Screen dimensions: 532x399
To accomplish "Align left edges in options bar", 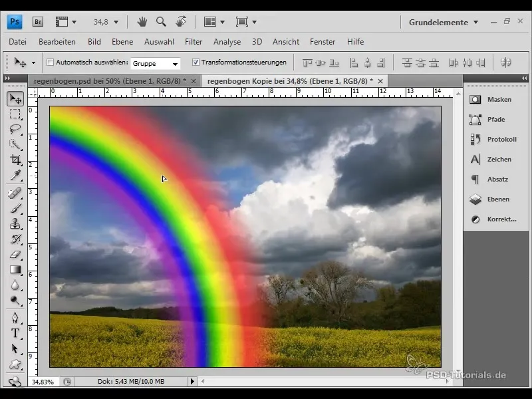I will [354, 63].
